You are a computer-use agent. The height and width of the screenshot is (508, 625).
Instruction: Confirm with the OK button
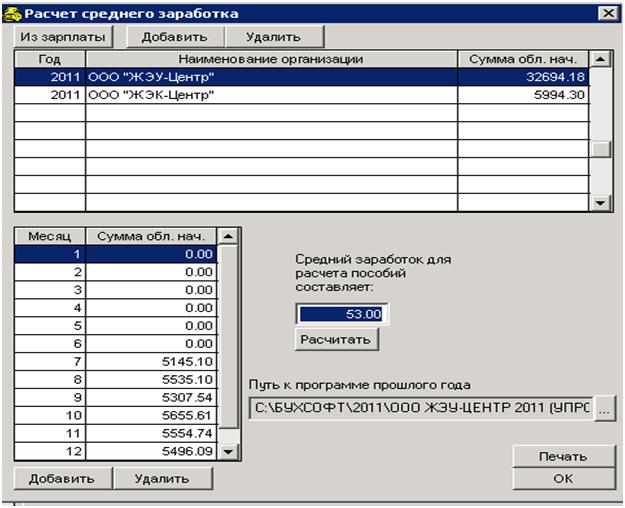pos(564,479)
